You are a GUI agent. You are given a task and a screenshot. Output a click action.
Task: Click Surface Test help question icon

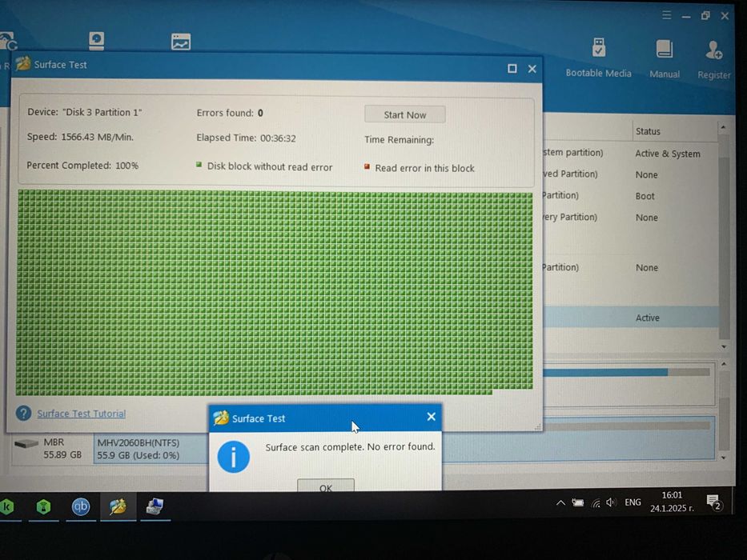click(x=23, y=413)
